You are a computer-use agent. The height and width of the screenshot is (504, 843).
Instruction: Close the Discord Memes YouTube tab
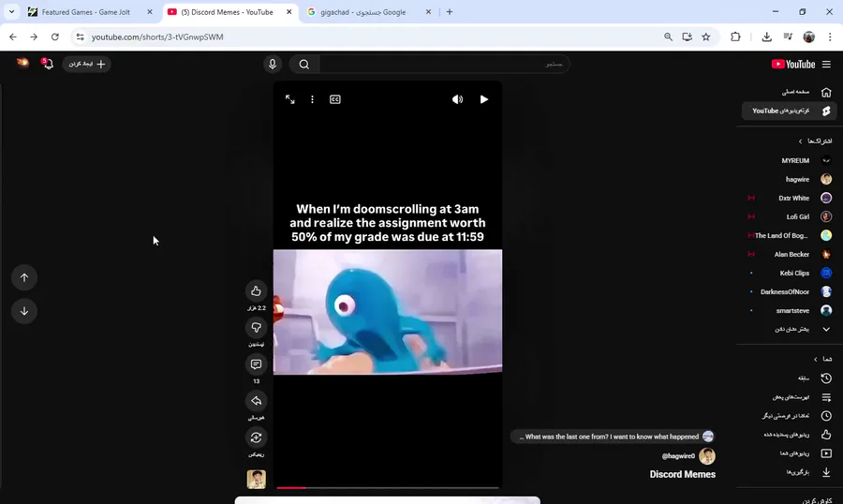click(x=288, y=12)
